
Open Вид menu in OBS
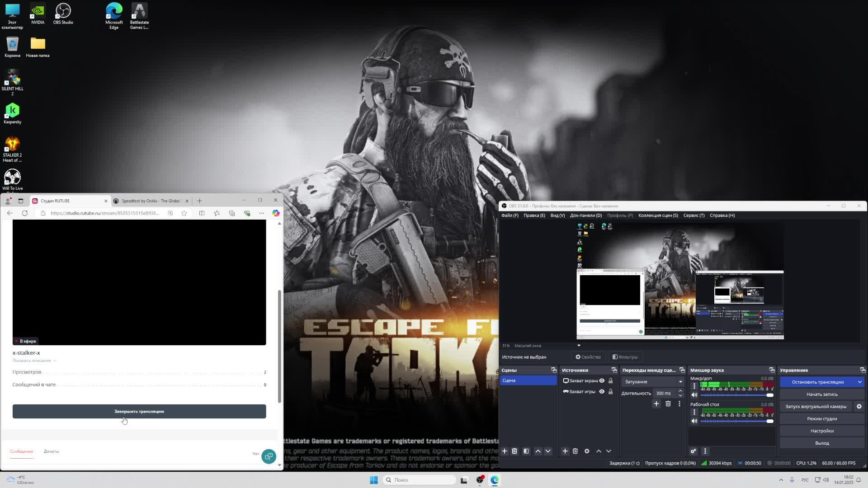click(557, 216)
